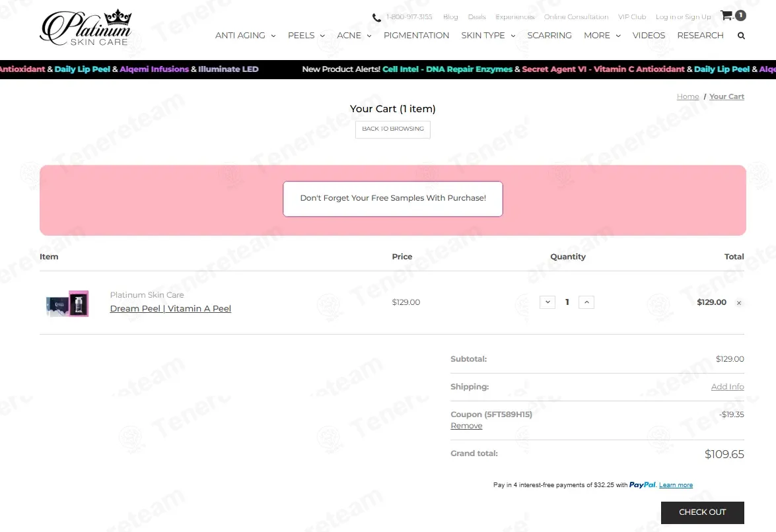The width and height of the screenshot is (776, 532).
Task: Click the Subtotal value $129.00
Action: 730,359
